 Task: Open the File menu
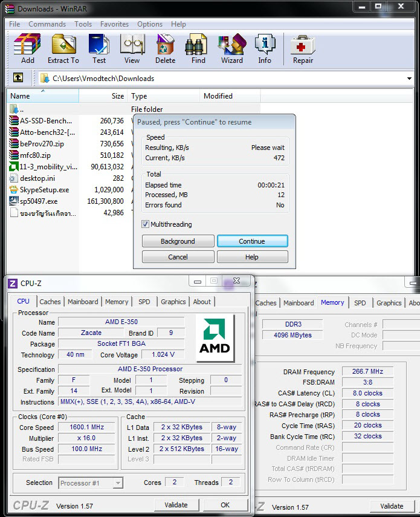[15, 24]
